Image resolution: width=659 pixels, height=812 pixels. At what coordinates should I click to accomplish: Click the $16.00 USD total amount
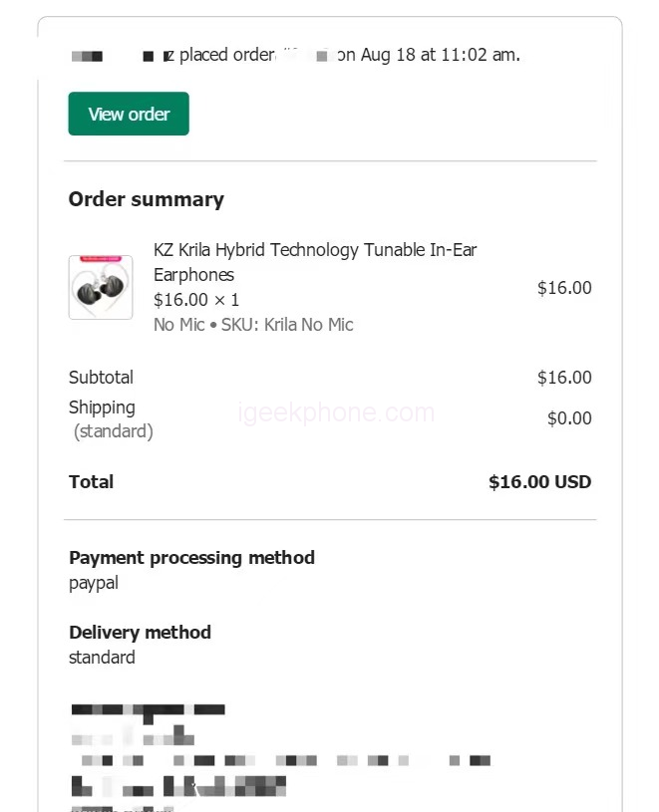click(x=539, y=482)
